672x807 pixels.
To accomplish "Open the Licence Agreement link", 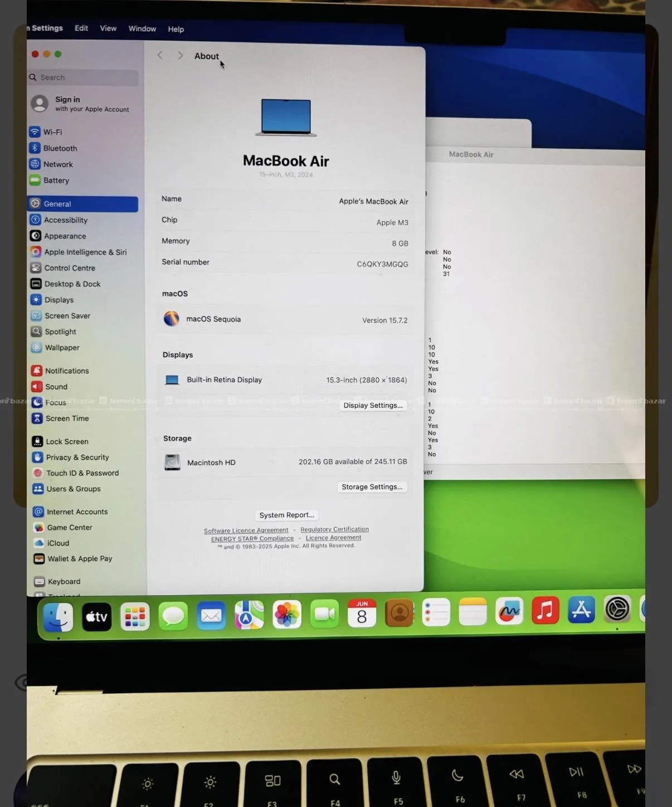I will (x=333, y=538).
